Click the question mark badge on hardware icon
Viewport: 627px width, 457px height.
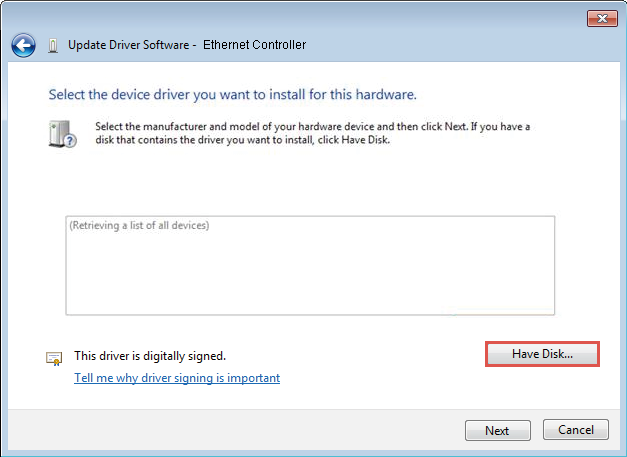pyautogui.click(x=70, y=141)
